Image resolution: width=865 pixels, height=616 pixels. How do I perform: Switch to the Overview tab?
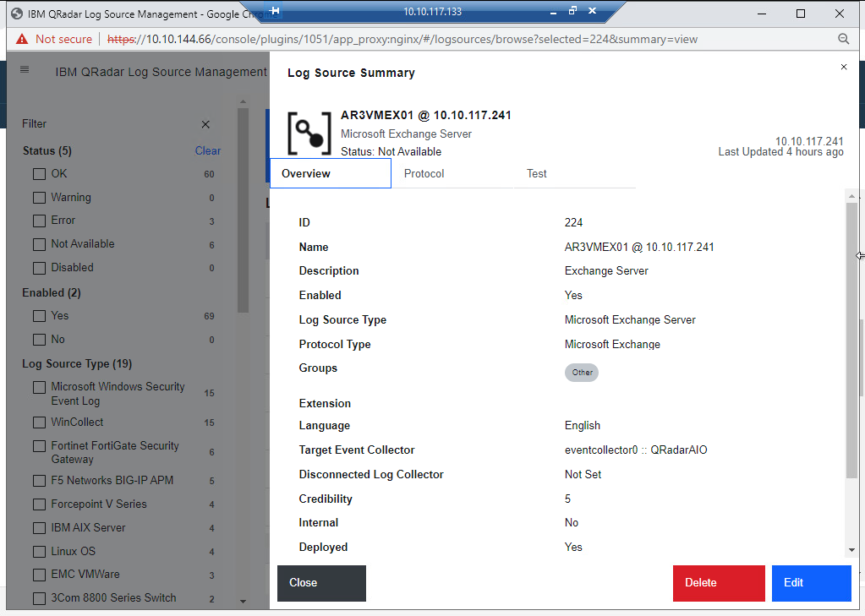[331, 173]
